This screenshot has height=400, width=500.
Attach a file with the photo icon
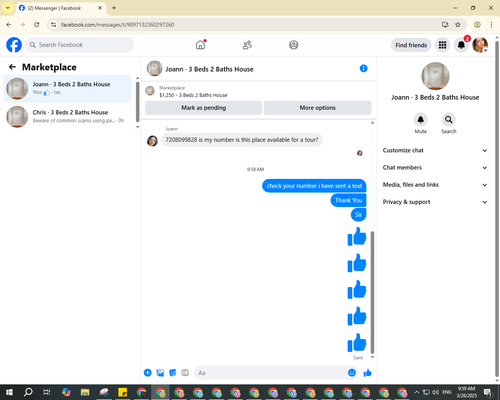pyautogui.click(x=160, y=373)
